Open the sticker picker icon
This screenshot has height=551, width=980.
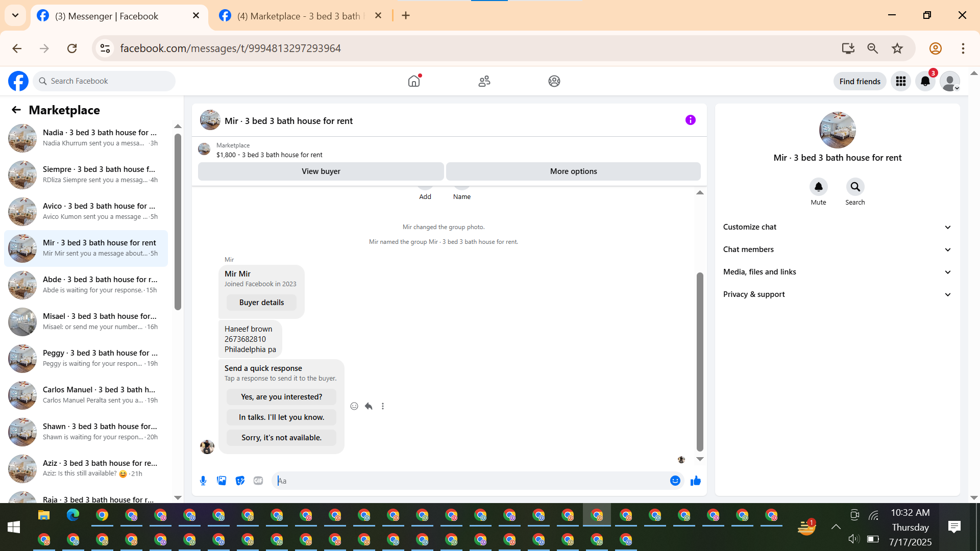tap(240, 481)
